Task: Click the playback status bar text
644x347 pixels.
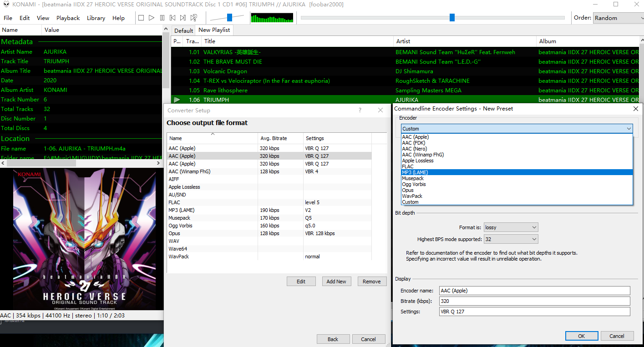Action: 62,316
